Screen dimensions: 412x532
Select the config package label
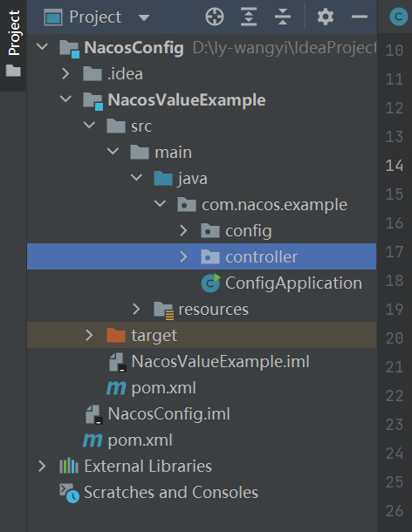[x=249, y=231]
